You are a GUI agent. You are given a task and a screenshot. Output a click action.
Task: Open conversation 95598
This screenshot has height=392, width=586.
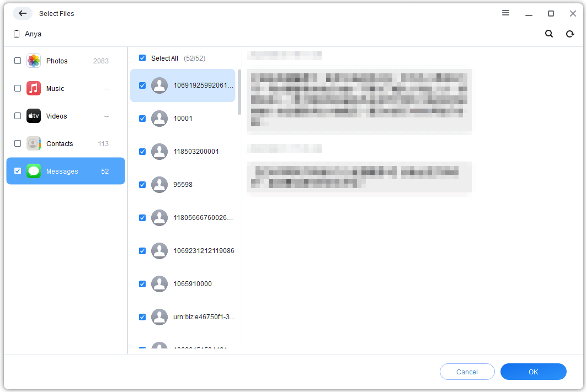(183, 185)
